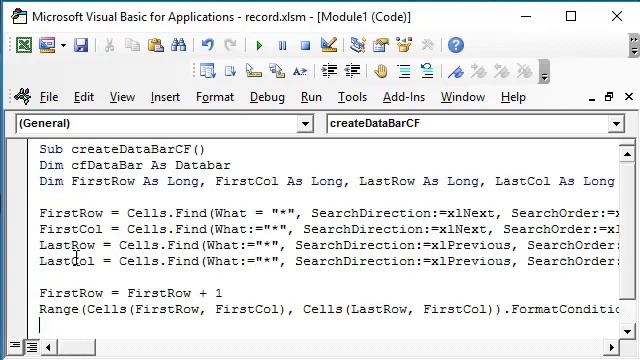Open the Run menu
Screen dimensions: 640x360
[x=311, y=97]
